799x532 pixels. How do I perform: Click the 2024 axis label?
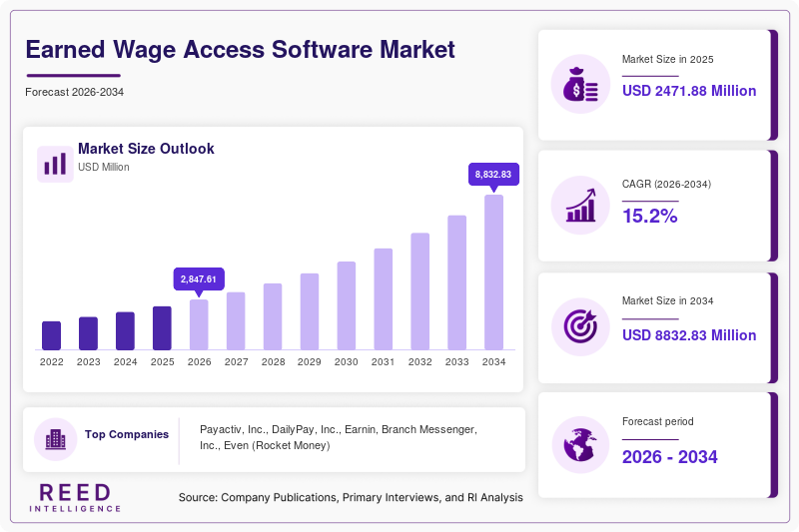click(x=126, y=362)
